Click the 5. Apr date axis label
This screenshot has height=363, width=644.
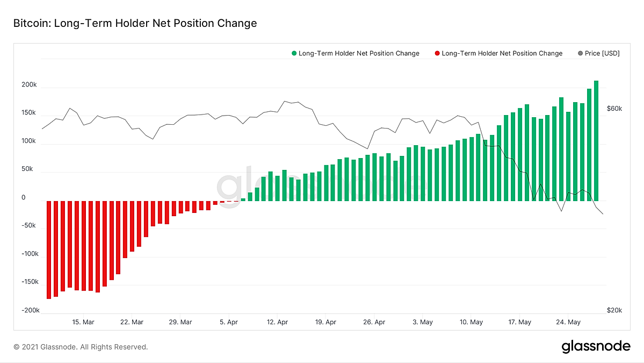point(229,322)
